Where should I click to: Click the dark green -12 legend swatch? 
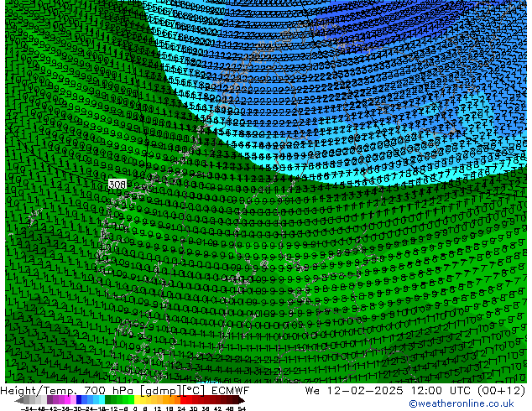pos(108,400)
